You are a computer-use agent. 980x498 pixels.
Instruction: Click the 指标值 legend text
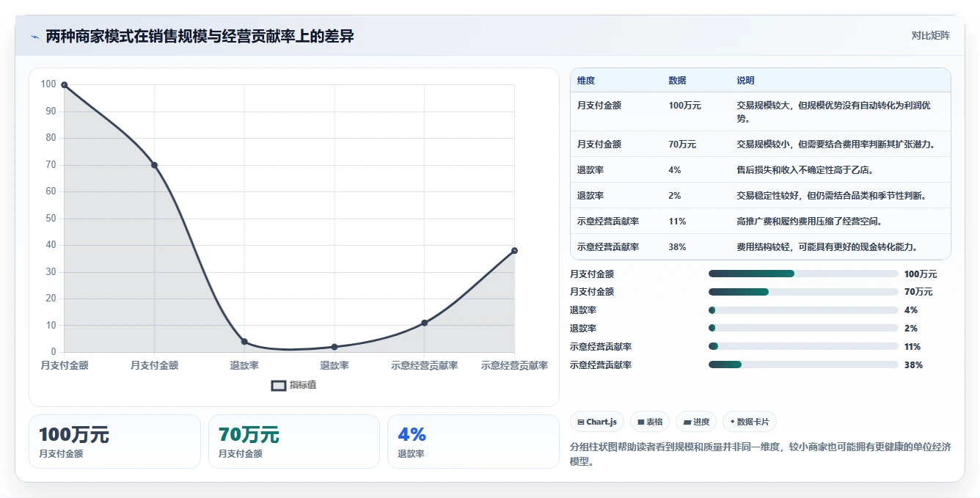pyautogui.click(x=303, y=385)
